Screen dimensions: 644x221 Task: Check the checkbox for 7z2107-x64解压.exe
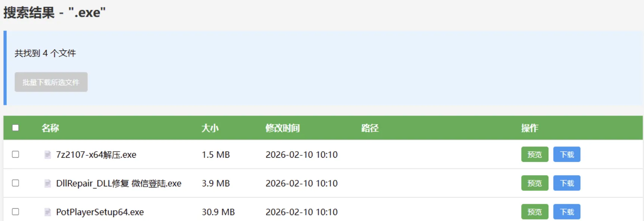(x=15, y=154)
